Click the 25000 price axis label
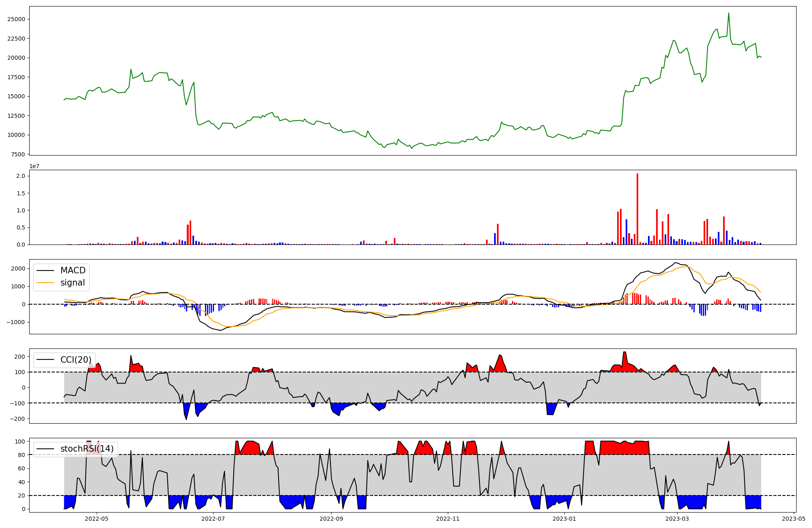 pos(16,19)
